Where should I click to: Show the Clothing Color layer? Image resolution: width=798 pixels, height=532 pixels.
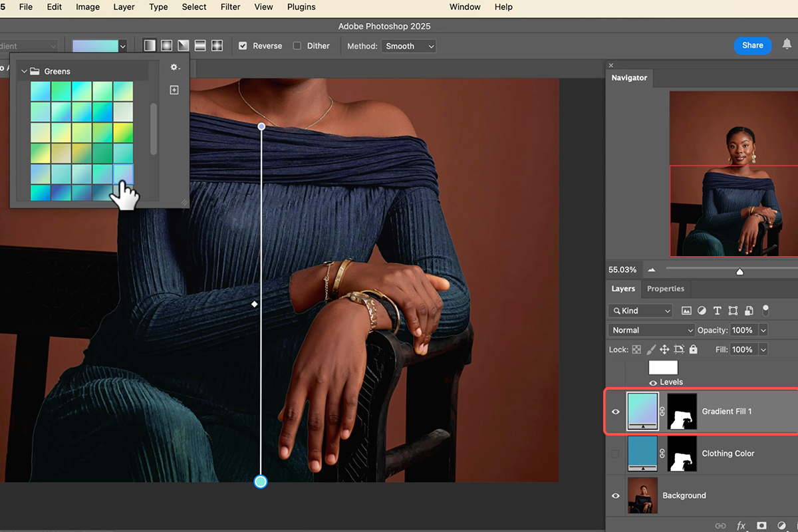[x=615, y=454]
